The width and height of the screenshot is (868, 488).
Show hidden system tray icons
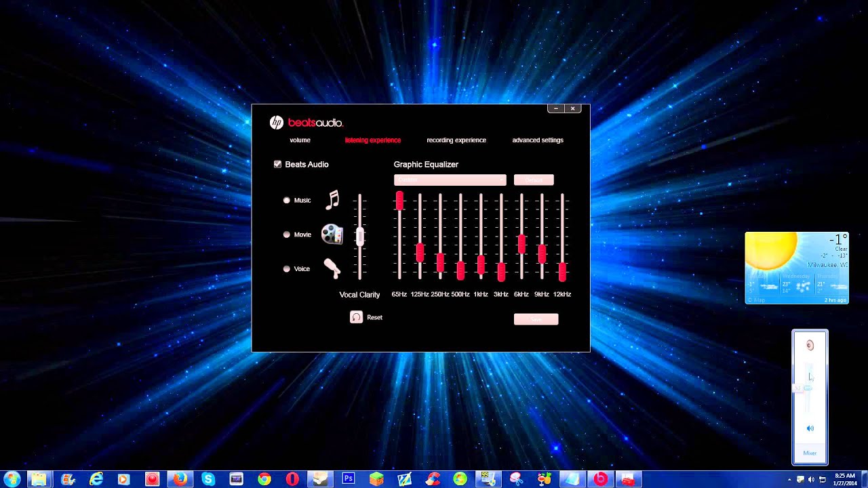[x=789, y=479]
